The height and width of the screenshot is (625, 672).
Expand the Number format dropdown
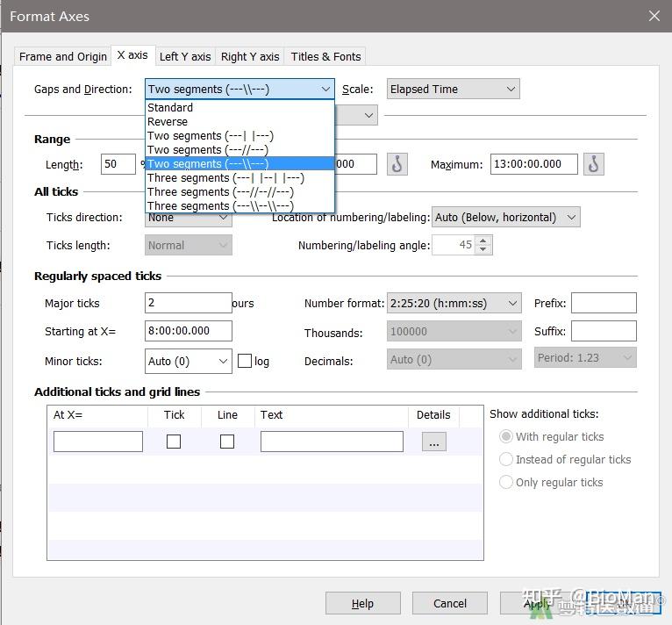click(x=453, y=303)
